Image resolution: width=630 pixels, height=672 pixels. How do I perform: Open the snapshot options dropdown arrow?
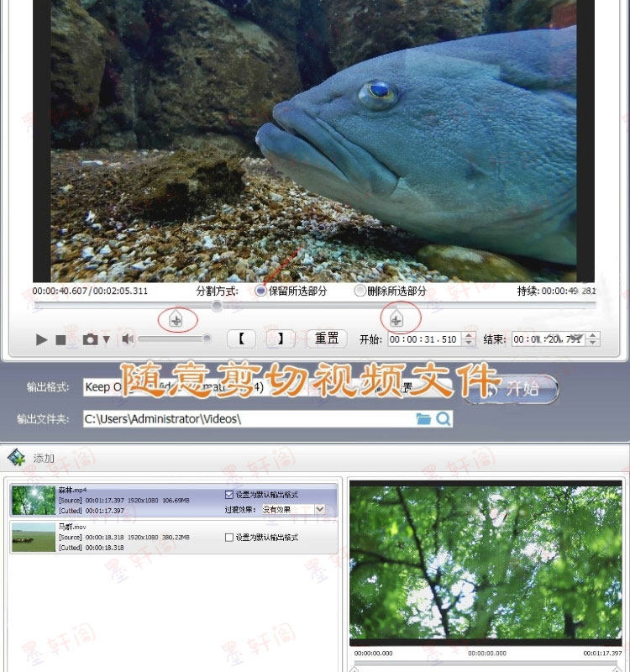[x=107, y=340]
